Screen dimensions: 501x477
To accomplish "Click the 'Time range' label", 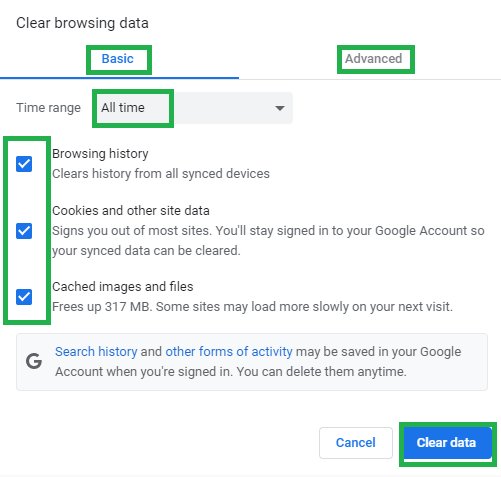I will [48, 108].
